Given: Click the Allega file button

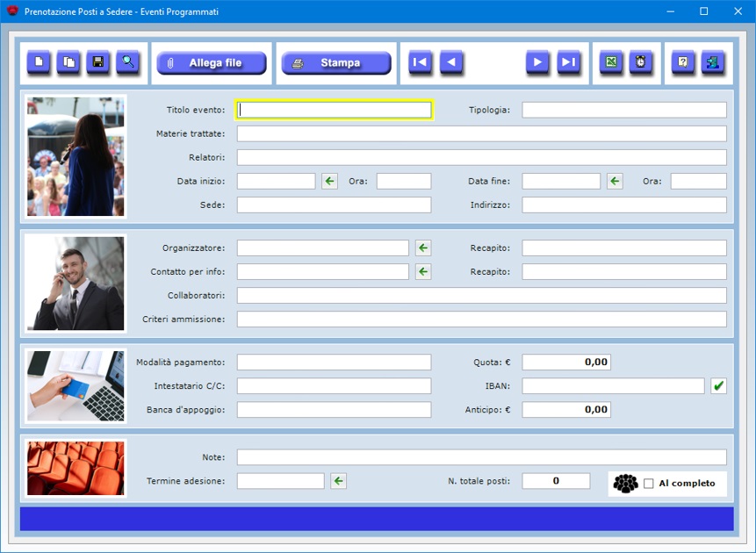Looking at the screenshot, I should 212,62.
